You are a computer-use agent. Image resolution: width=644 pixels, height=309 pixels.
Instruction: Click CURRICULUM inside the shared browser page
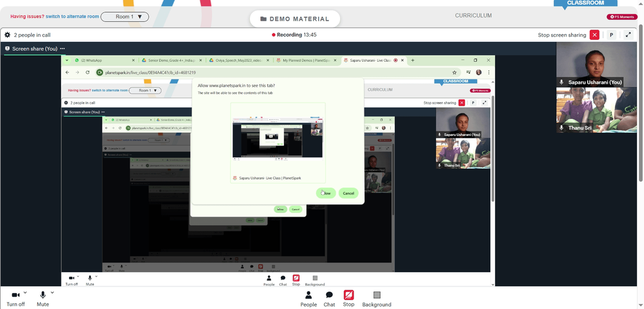(x=380, y=89)
